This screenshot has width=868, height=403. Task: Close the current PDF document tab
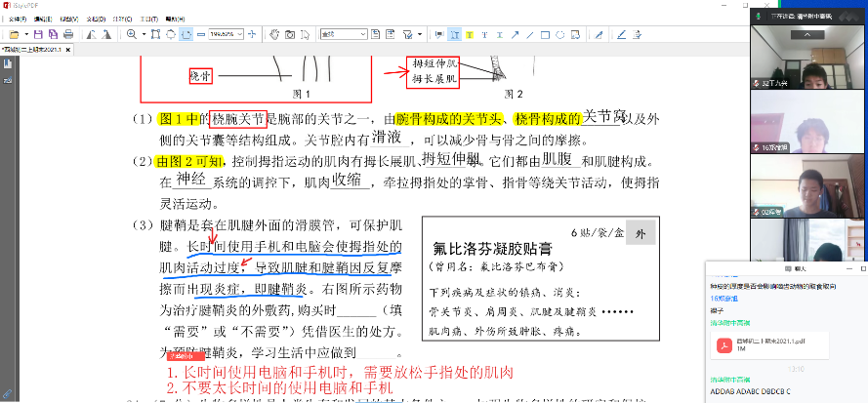pos(67,48)
